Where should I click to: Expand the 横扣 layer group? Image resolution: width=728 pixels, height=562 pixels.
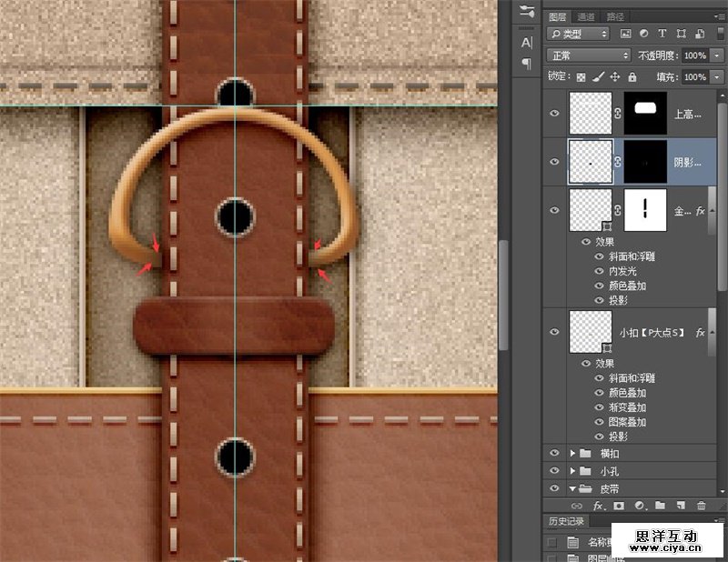click(x=572, y=453)
